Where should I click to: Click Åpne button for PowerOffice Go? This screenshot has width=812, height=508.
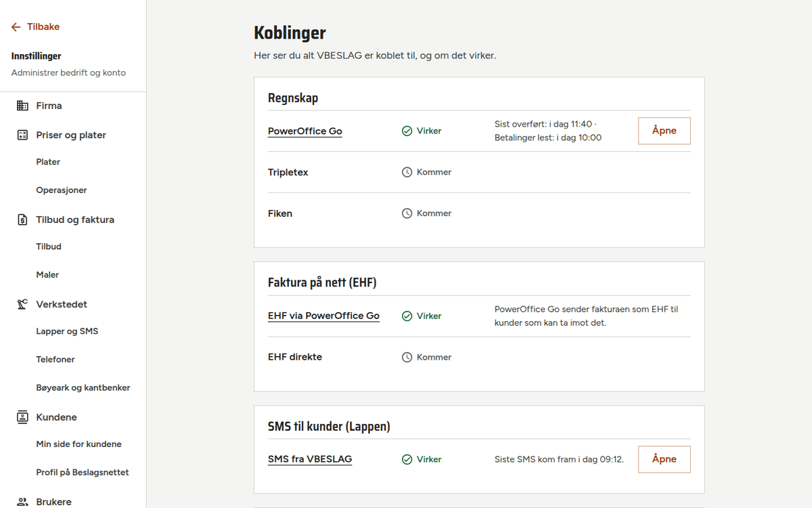pyautogui.click(x=664, y=131)
